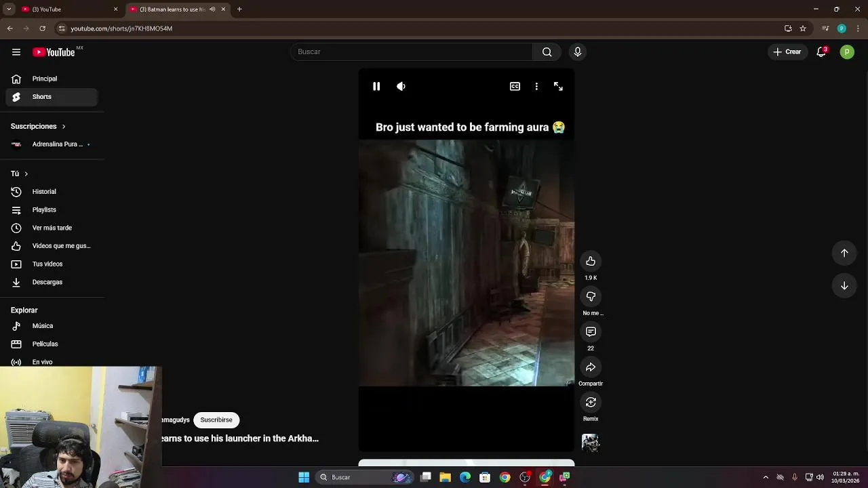
Task: Open Descargas in the sidebar
Action: [52, 282]
